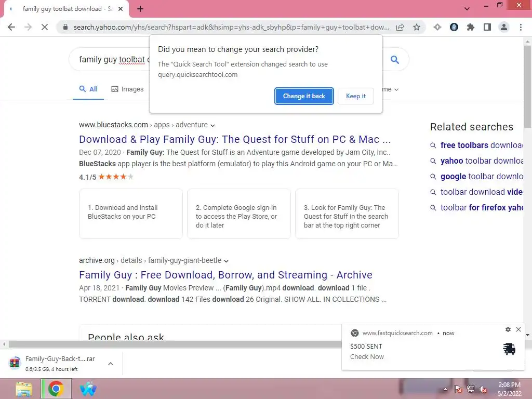Click the Chrome taskbar icon

point(56,389)
